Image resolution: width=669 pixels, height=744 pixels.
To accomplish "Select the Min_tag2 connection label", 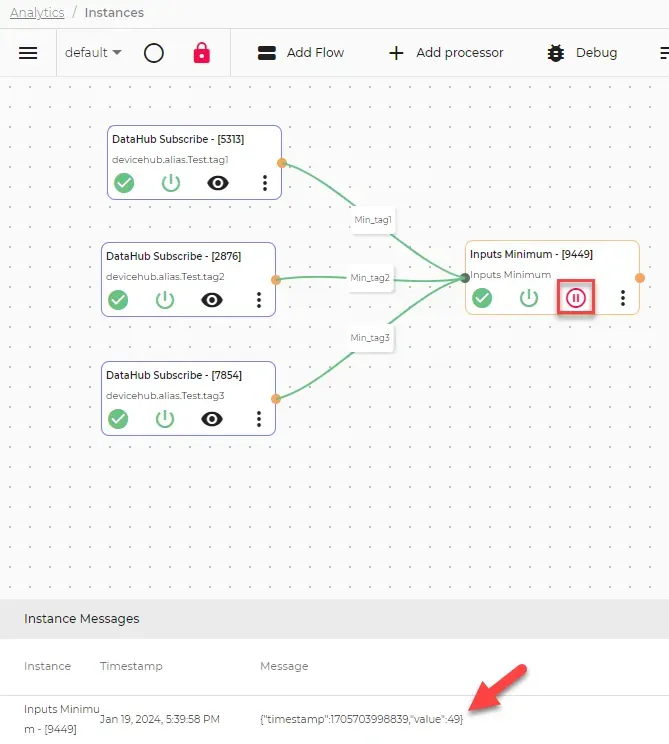I will [370, 278].
